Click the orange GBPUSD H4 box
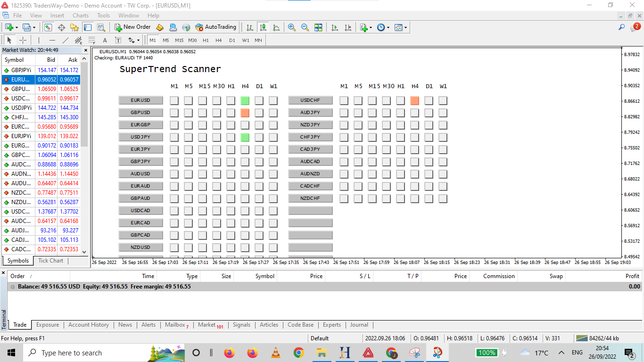Viewport: 644px width, 362px height. (245, 113)
